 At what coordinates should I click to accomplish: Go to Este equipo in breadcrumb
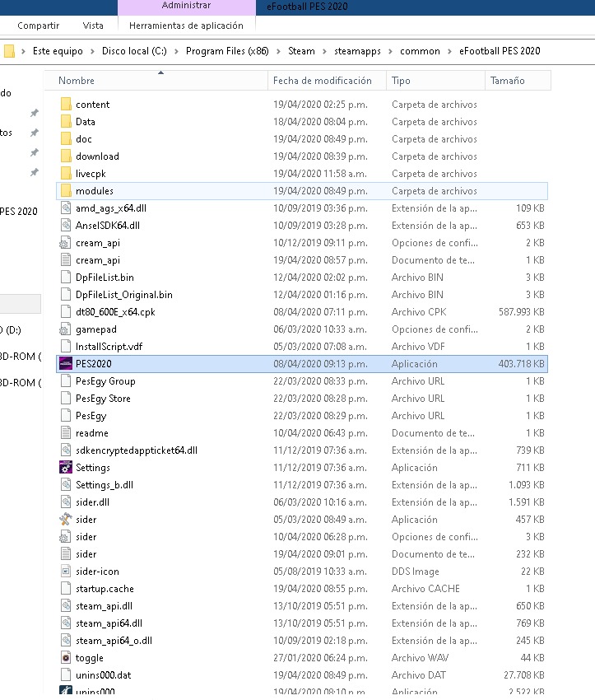[x=58, y=51]
